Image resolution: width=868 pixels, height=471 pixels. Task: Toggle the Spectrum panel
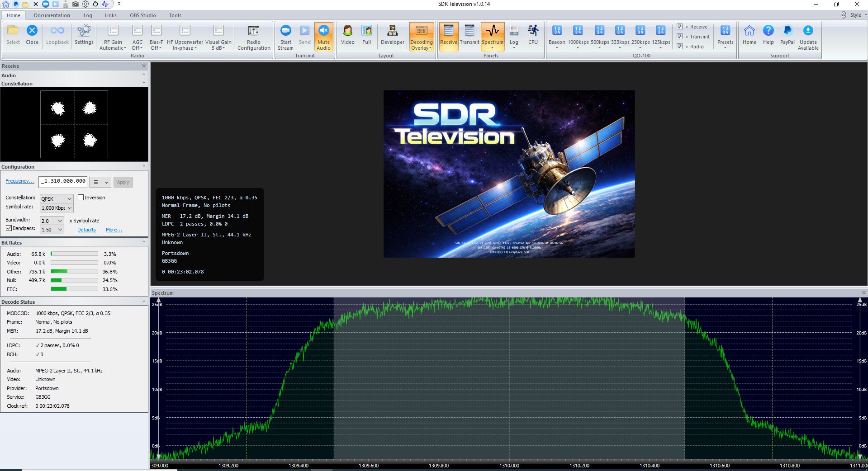pyautogui.click(x=493, y=37)
